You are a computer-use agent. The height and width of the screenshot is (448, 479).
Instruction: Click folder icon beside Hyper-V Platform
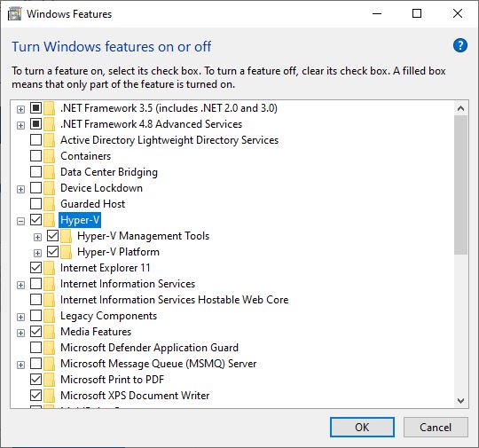click(x=66, y=252)
